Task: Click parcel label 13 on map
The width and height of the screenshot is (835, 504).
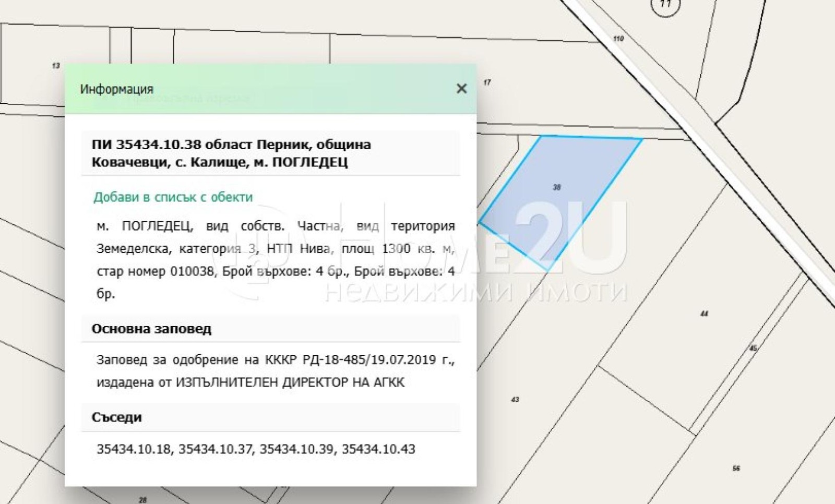Action: coord(56,66)
